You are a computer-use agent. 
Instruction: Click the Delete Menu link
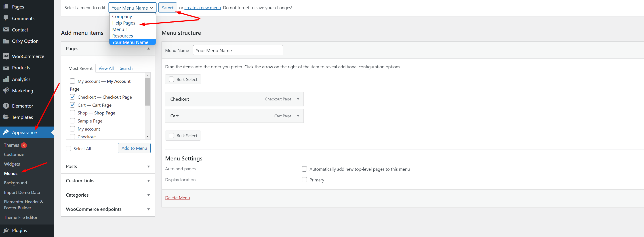pos(177,197)
